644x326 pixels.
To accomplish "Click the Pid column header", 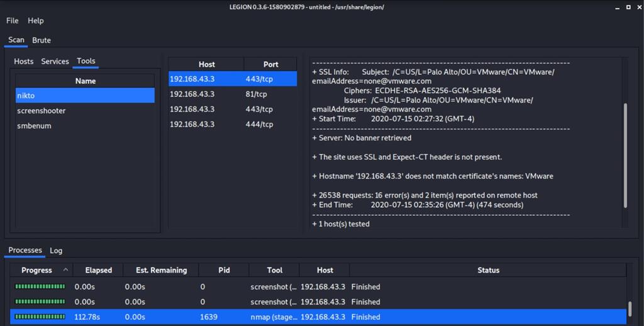I will 224,270.
